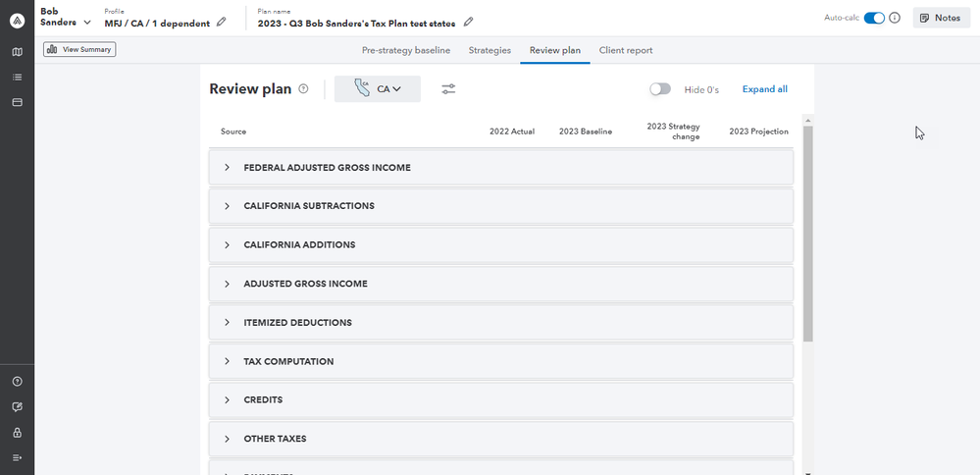Click the help question mark in the sidebar

[x=17, y=382]
